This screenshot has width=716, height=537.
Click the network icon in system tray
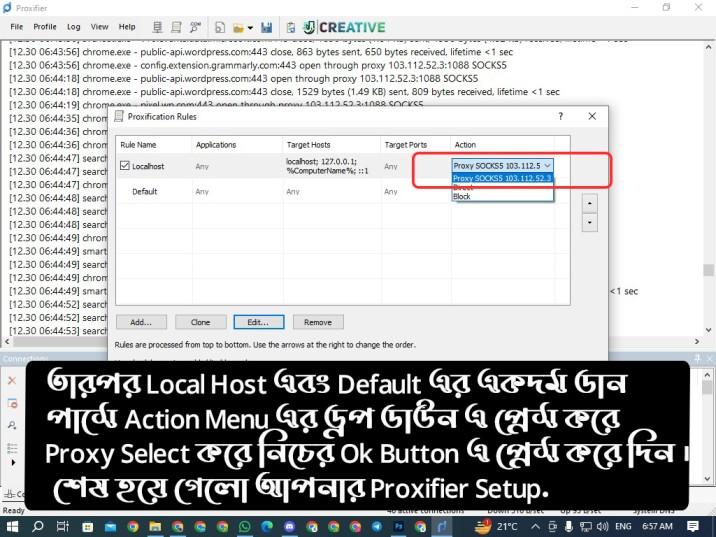pos(585,526)
